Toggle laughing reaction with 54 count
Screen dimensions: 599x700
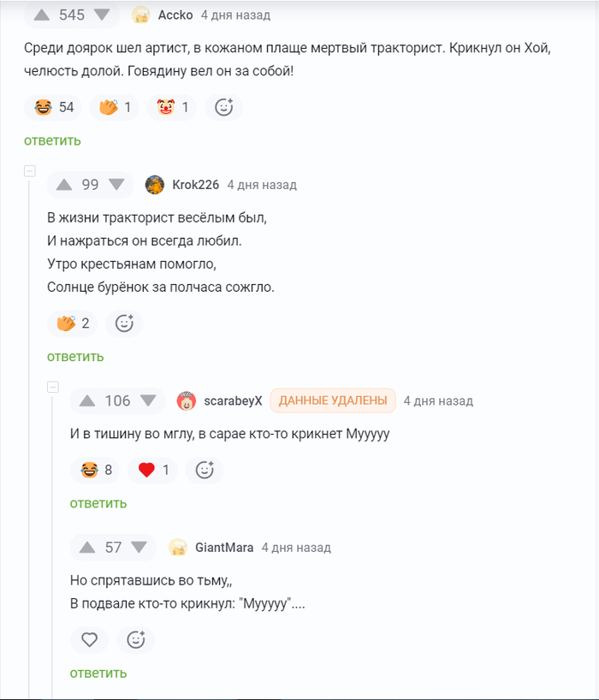(54, 107)
